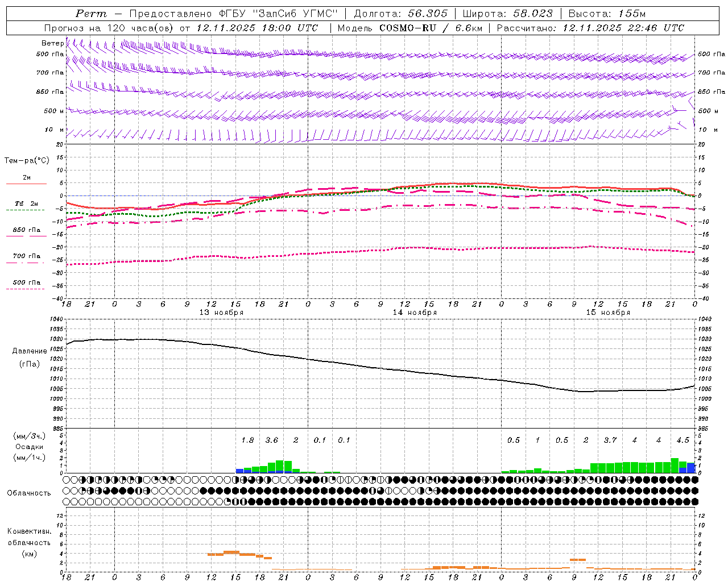
Task: Select the 'Прогноз на 120 часа(ов)' forecast text
Action: (109, 28)
